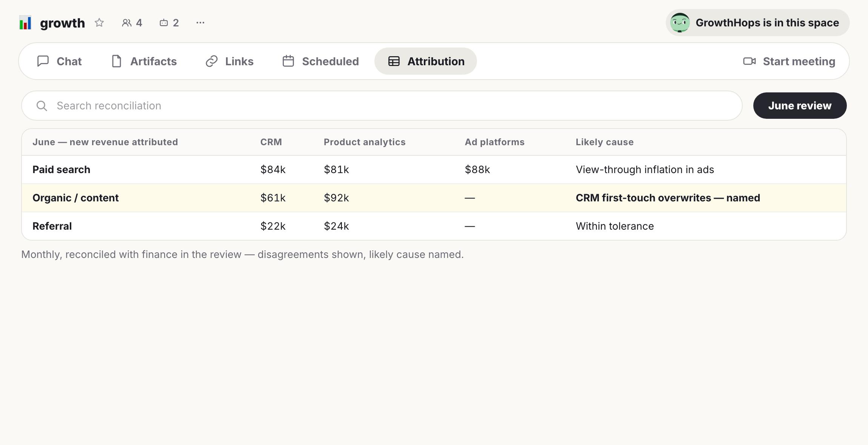The width and height of the screenshot is (868, 445).
Task: Click the $24k Product analytics value
Action: click(x=336, y=226)
